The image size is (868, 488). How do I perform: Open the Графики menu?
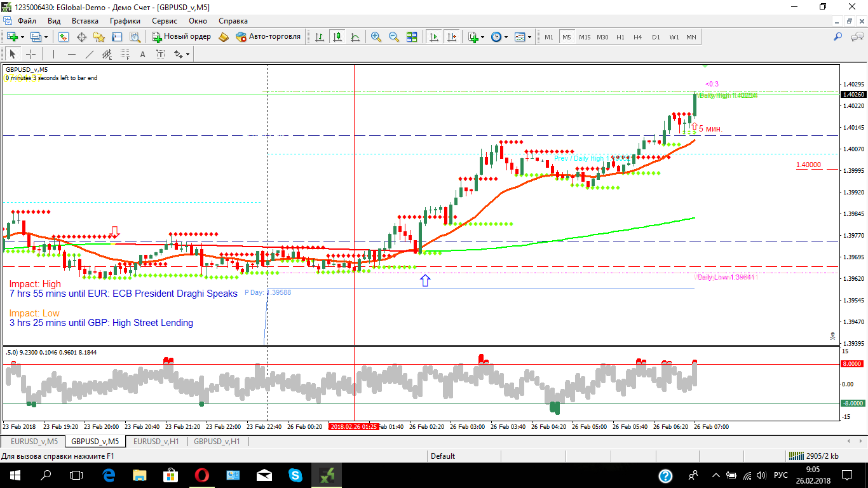(x=125, y=21)
